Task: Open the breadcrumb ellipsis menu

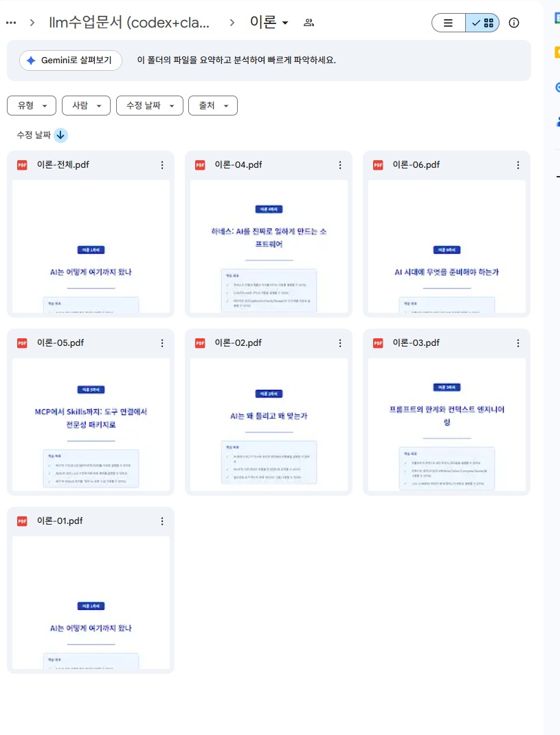Action: click(11, 23)
